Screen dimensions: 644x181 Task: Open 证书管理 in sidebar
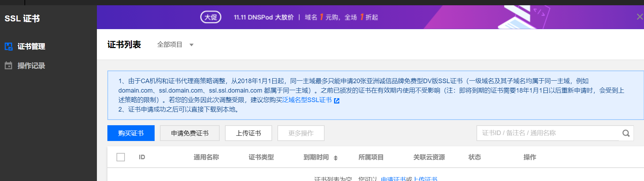31,46
